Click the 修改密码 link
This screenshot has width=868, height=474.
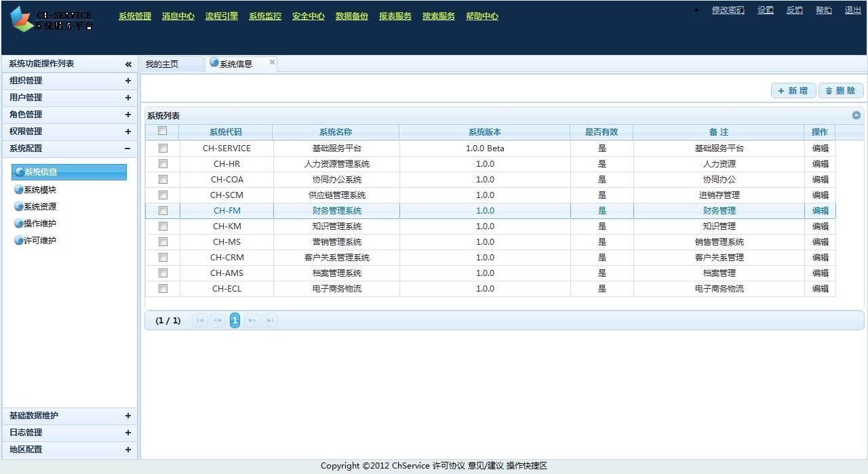click(x=728, y=10)
